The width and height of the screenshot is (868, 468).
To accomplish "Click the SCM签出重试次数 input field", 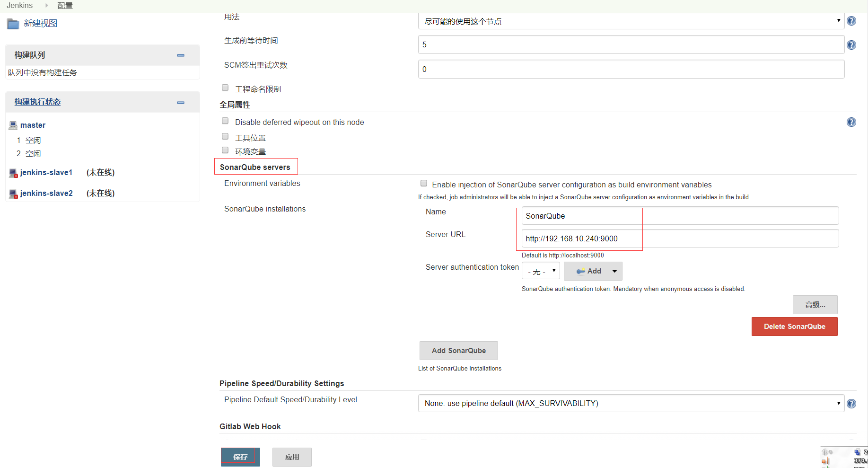I will click(x=631, y=69).
